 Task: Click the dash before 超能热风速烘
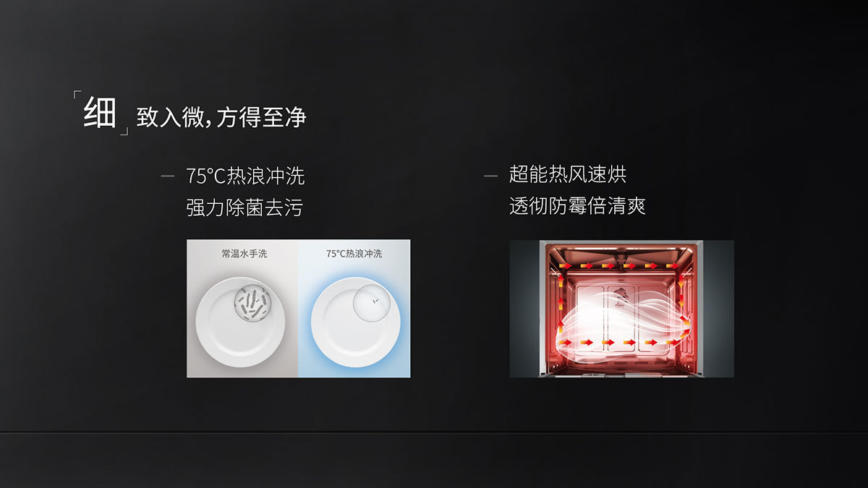pos(491,175)
